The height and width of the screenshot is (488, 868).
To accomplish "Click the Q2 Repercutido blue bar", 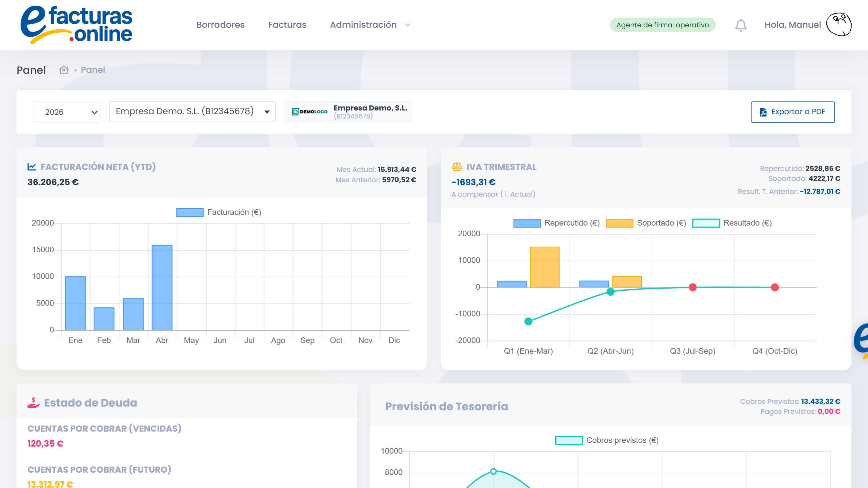I will coord(594,284).
